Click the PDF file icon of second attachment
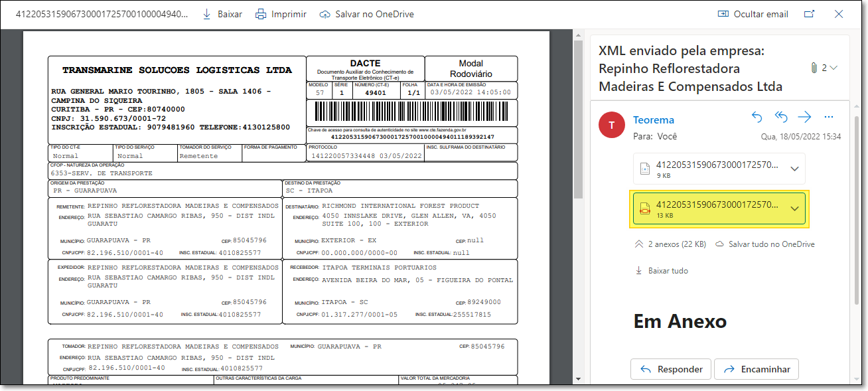Screen dimensions: 868x391 pyautogui.click(x=644, y=209)
